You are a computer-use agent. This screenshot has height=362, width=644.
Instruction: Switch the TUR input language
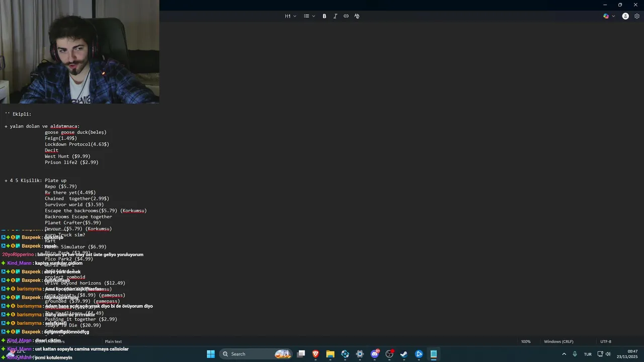click(588, 354)
